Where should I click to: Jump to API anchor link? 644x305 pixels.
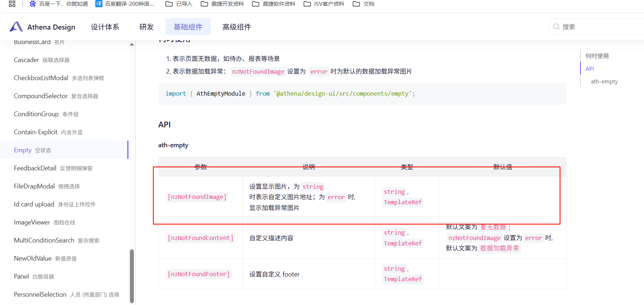[590, 69]
